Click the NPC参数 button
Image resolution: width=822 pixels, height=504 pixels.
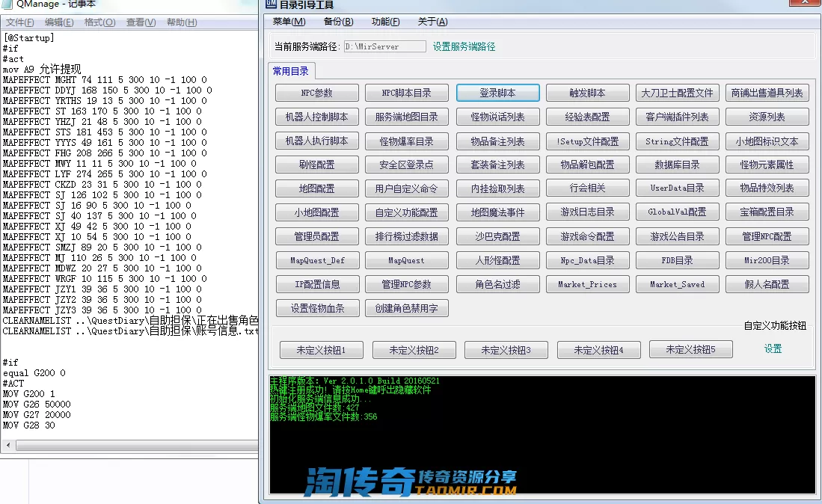point(317,93)
